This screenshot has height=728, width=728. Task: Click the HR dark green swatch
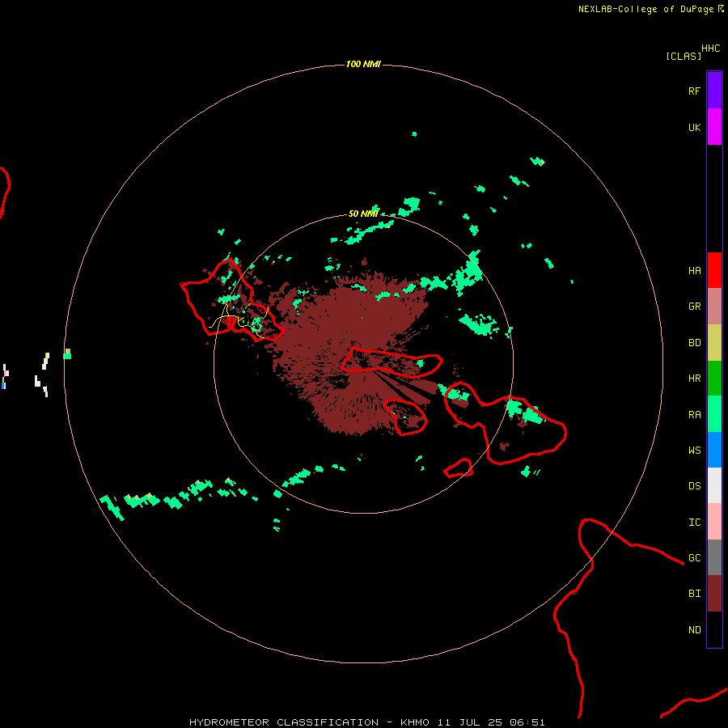coord(714,379)
